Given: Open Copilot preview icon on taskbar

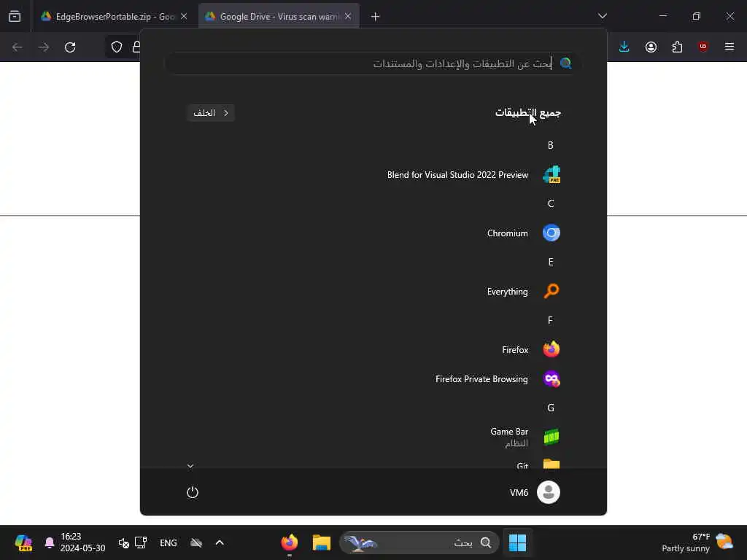Looking at the screenshot, I should pos(23,542).
